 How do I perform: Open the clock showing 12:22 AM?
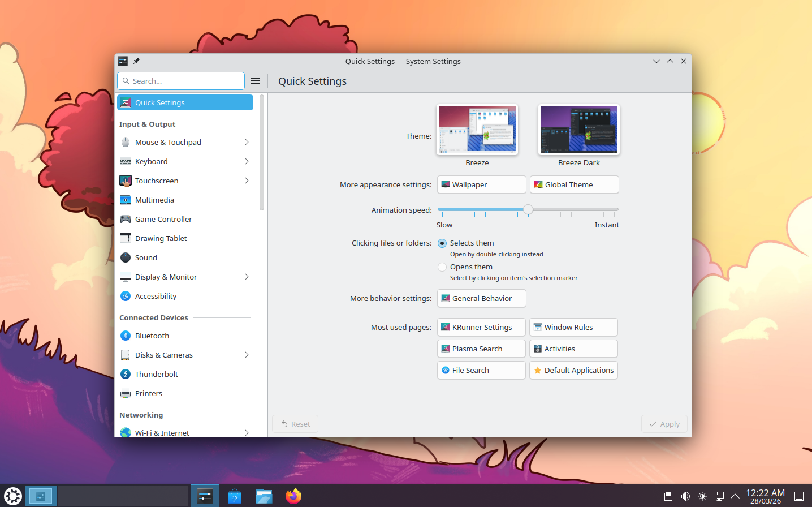[x=766, y=496]
